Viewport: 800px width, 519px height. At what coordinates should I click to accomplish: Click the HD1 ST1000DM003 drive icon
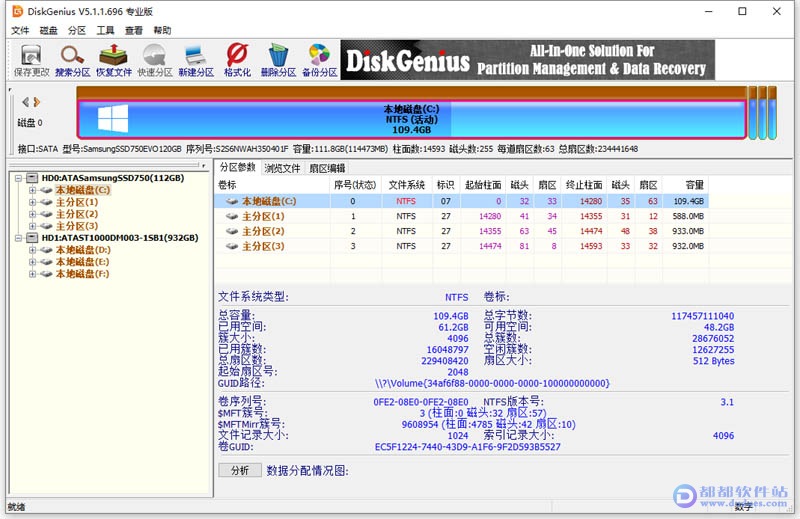click(32, 238)
